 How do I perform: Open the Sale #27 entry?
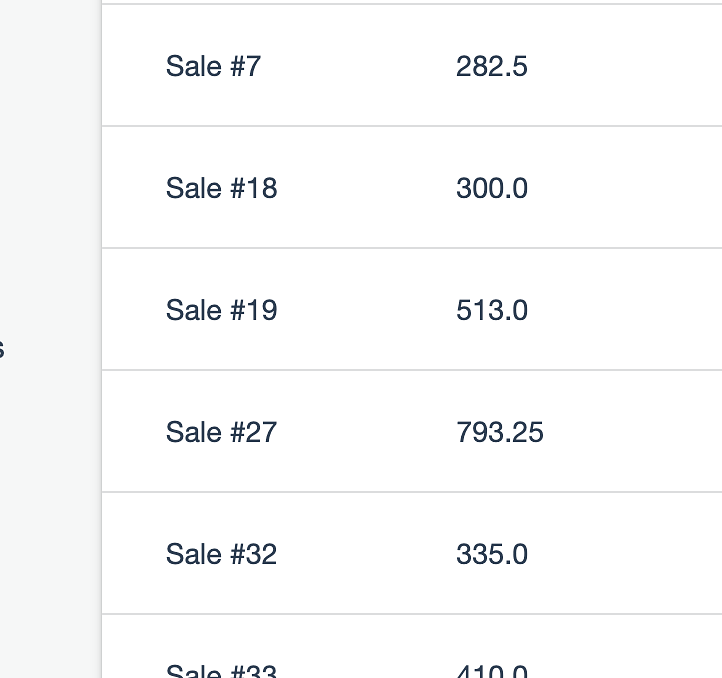point(221,432)
